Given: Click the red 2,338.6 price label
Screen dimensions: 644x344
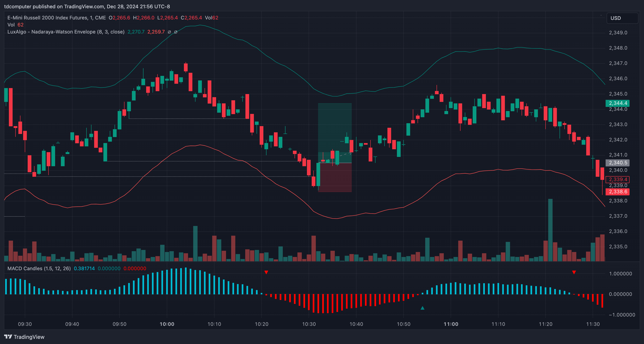Looking at the screenshot, I should pyautogui.click(x=618, y=192).
